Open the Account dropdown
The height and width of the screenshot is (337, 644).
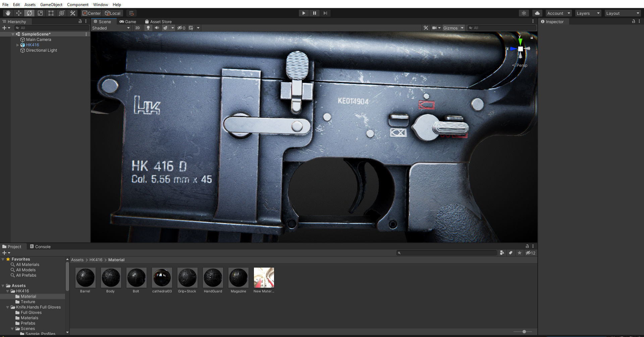click(558, 13)
